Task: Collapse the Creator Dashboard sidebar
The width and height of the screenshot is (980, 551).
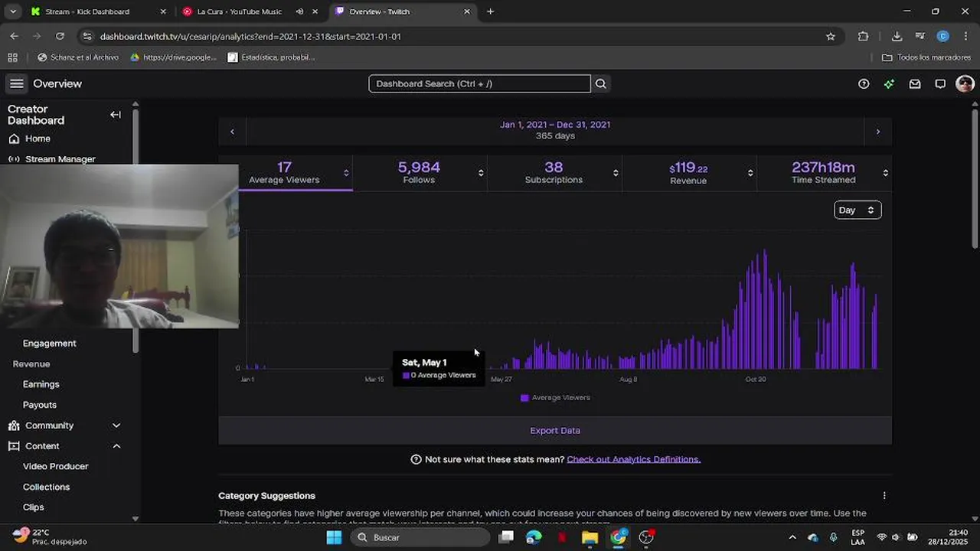Action: click(x=116, y=115)
